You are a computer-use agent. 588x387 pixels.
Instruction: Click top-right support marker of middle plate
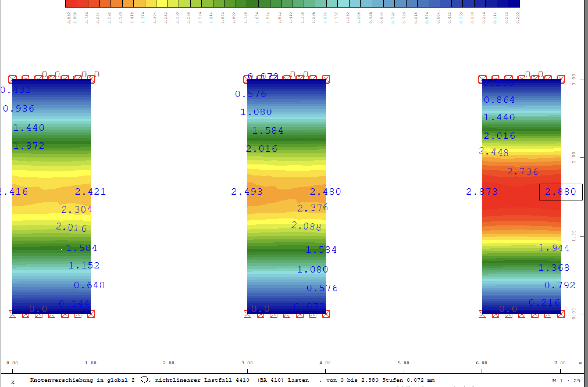pyautogui.click(x=326, y=79)
